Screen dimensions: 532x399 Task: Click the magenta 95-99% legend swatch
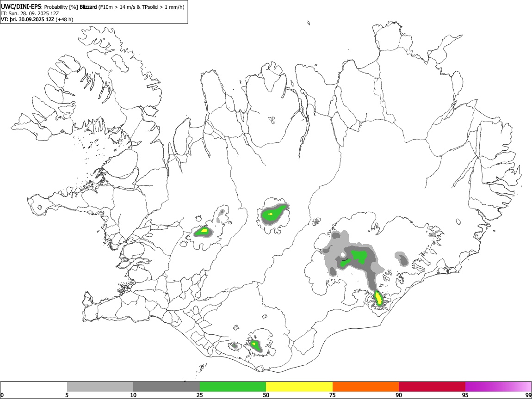498,387
